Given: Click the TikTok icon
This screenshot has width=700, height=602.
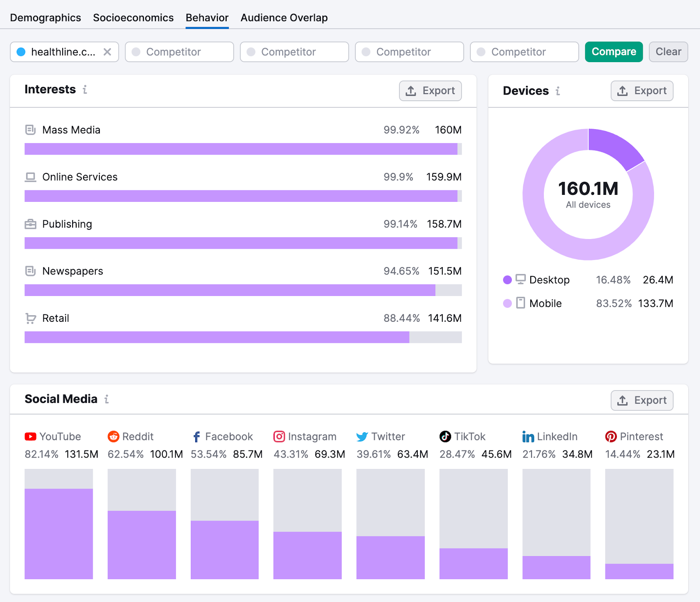Looking at the screenshot, I should 444,437.
